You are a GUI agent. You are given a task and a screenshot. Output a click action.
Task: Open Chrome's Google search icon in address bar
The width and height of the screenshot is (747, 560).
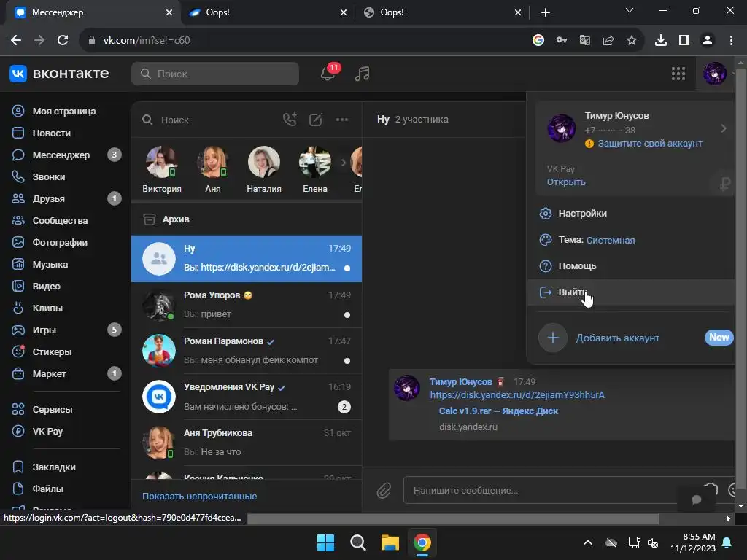coord(538,41)
